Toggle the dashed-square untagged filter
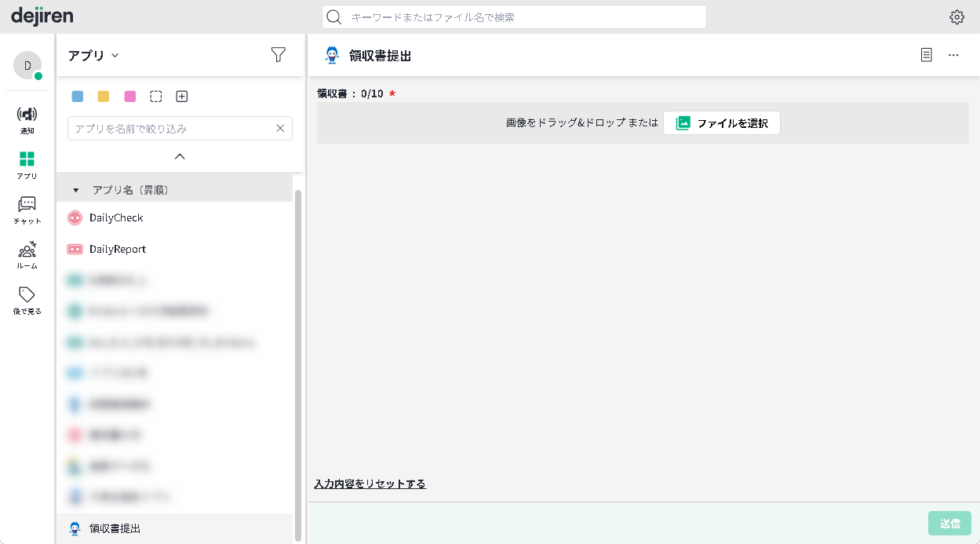The height and width of the screenshot is (544, 980). point(156,97)
